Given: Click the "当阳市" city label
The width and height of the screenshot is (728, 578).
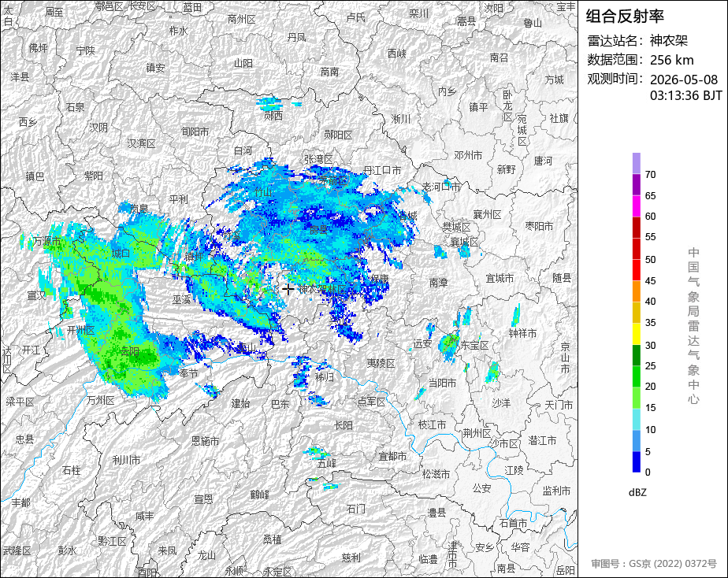Looking at the screenshot, I should [442, 383].
